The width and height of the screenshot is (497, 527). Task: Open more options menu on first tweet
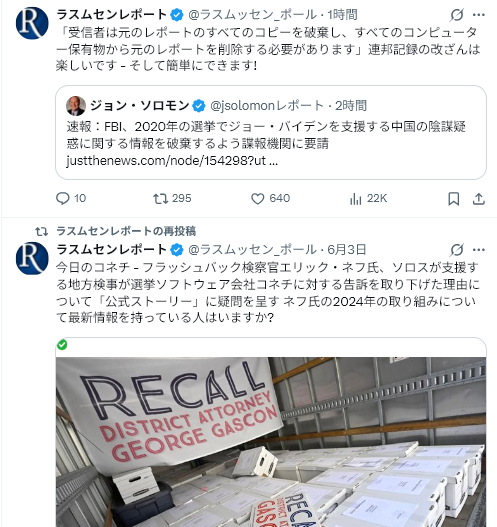(479, 15)
